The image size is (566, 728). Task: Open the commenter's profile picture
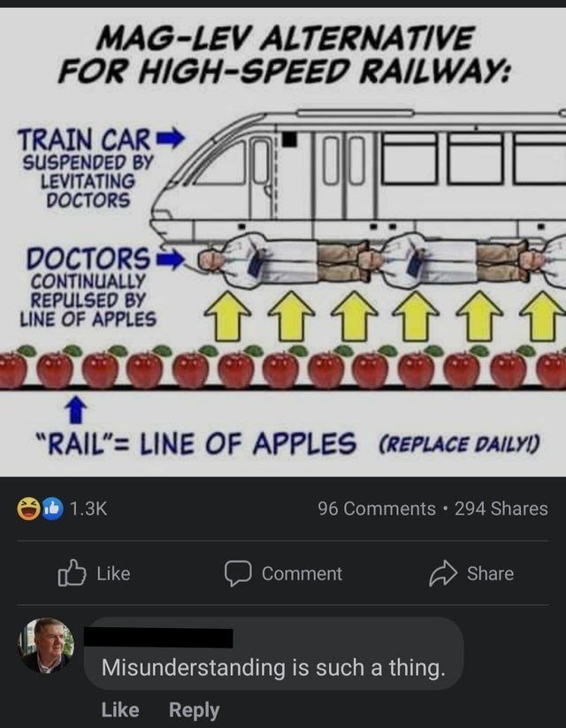46,646
